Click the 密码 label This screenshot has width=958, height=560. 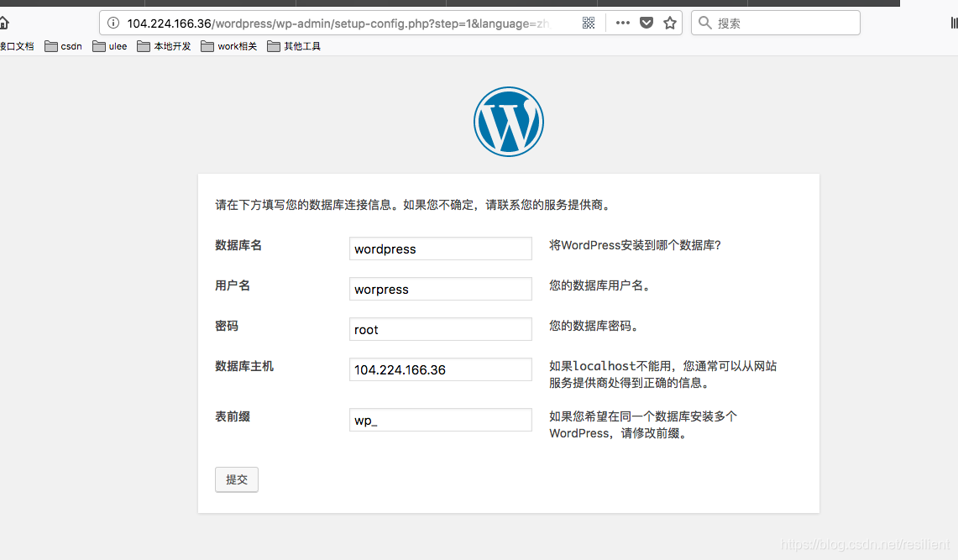[227, 326]
